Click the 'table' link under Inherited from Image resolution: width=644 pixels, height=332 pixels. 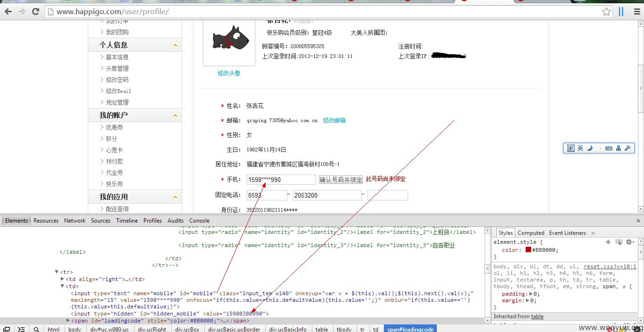(538, 316)
